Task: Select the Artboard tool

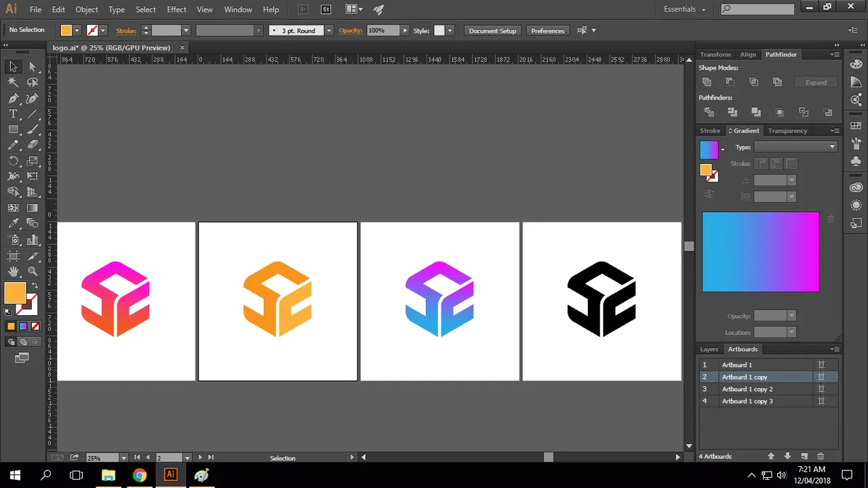Action: 13,256
